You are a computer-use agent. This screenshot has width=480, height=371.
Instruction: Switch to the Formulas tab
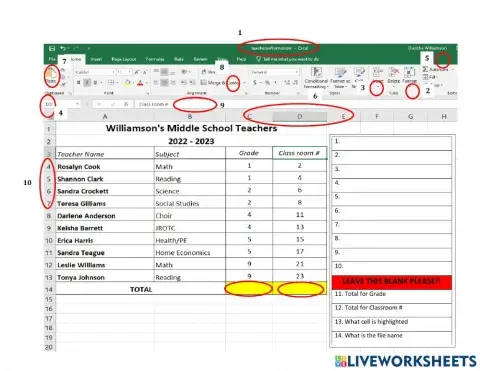click(155, 59)
